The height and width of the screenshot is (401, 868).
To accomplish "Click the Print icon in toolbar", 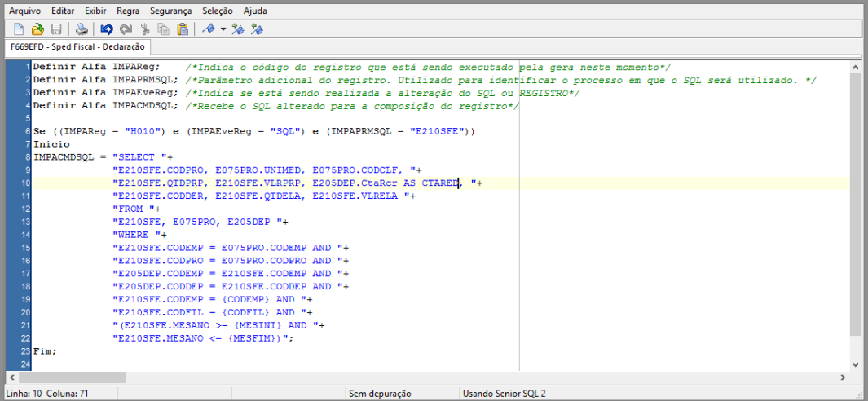I will tap(82, 29).
